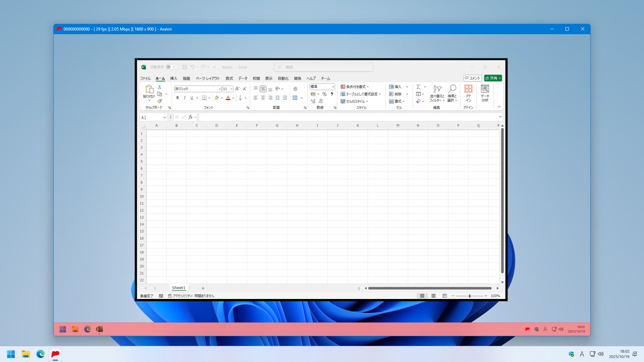This screenshot has height=362, width=644.
Task: Click the increase font size icon
Action: 237,89
